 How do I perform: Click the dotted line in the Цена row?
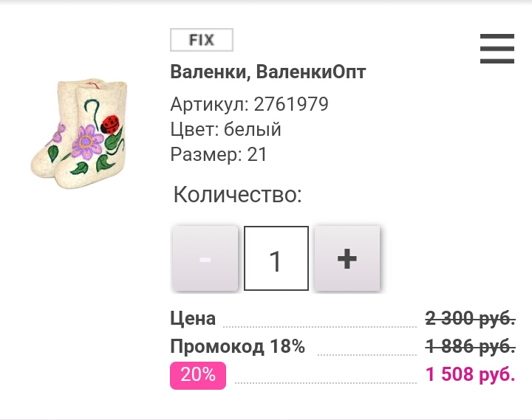320,325
